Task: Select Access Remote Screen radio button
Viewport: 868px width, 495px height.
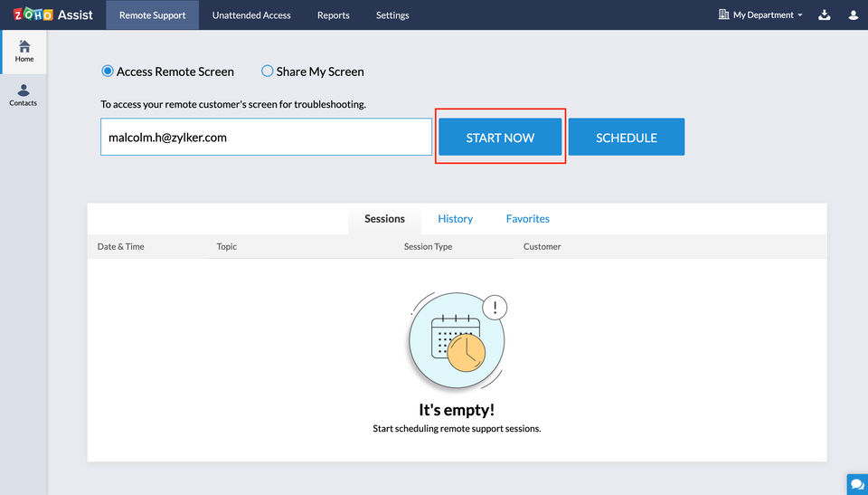Action: point(108,71)
